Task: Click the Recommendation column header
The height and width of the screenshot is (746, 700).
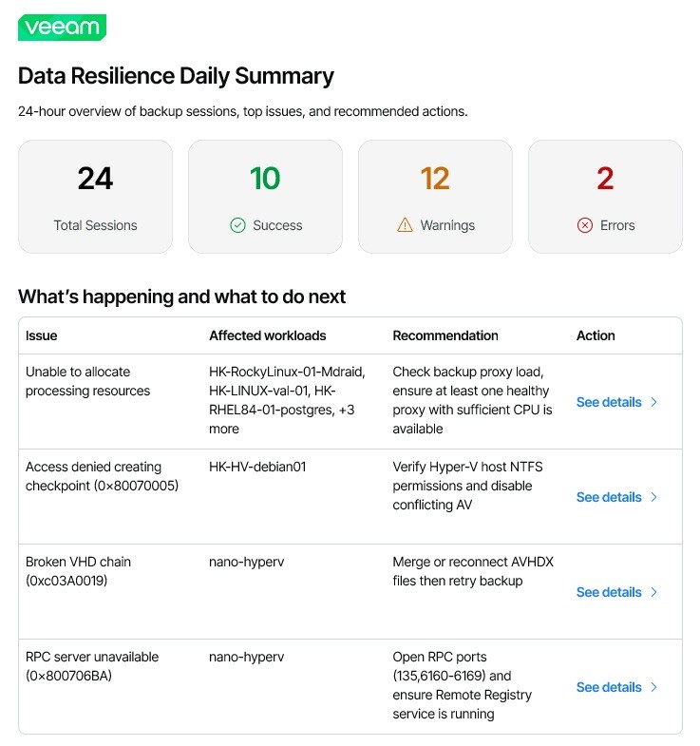Action: (445, 335)
